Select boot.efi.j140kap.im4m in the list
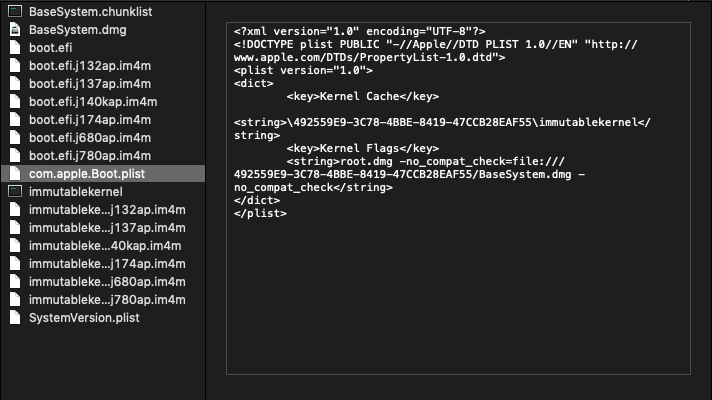Screen dimensions: 712x400 pyautogui.click(x=103, y=101)
